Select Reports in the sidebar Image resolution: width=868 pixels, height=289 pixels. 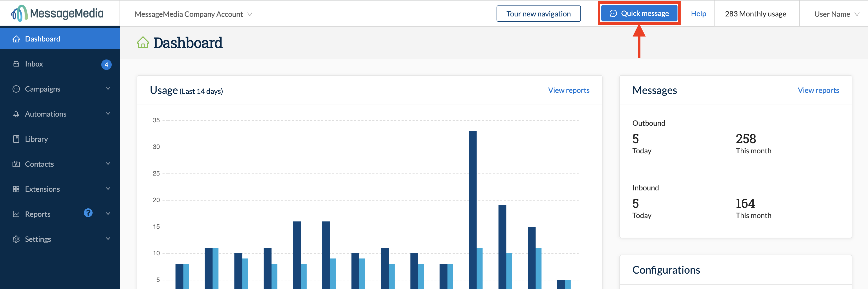(x=60, y=214)
